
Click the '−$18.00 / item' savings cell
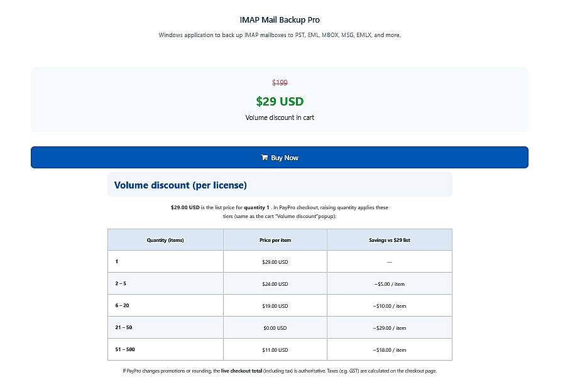[390, 349]
